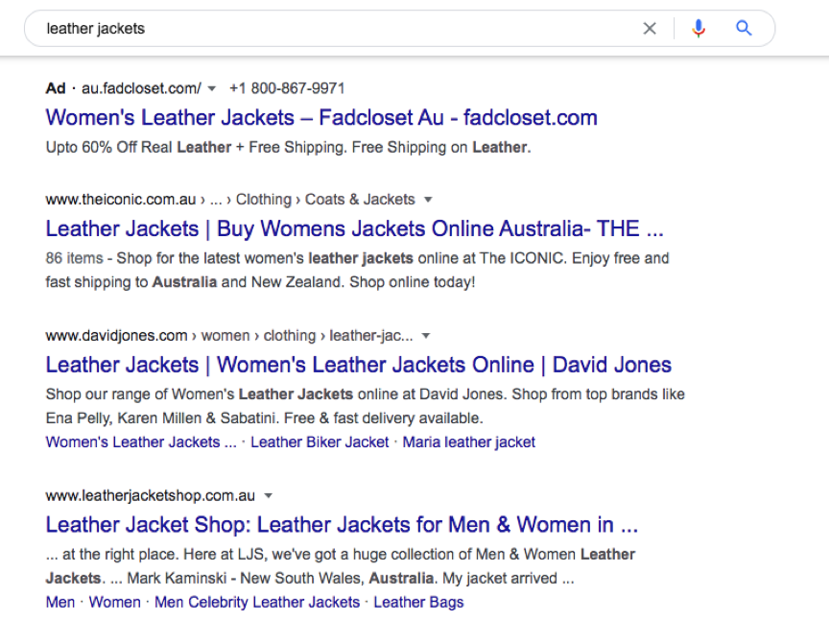Image resolution: width=830 pixels, height=644 pixels.
Task: Click the www.davidjones.com breadcrumb URL
Action: [116, 336]
